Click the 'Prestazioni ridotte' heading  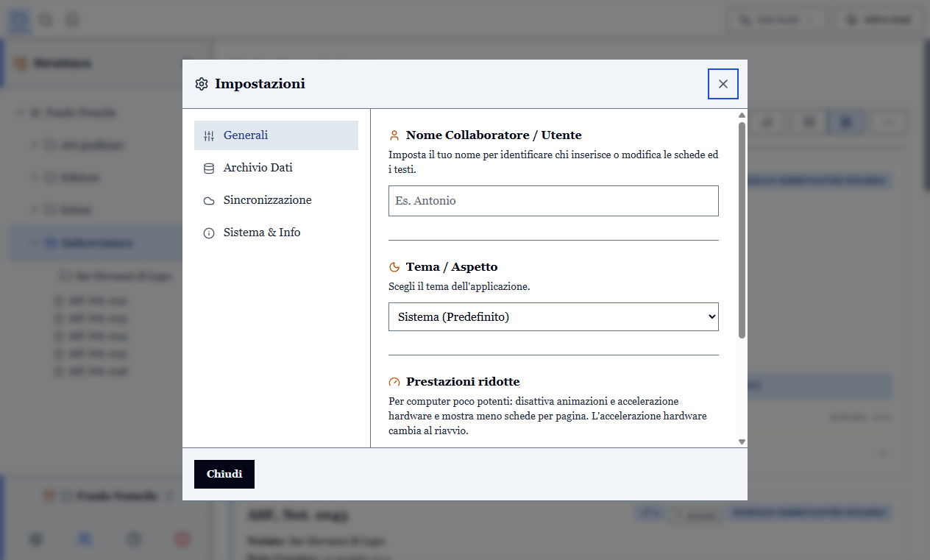(463, 382)
